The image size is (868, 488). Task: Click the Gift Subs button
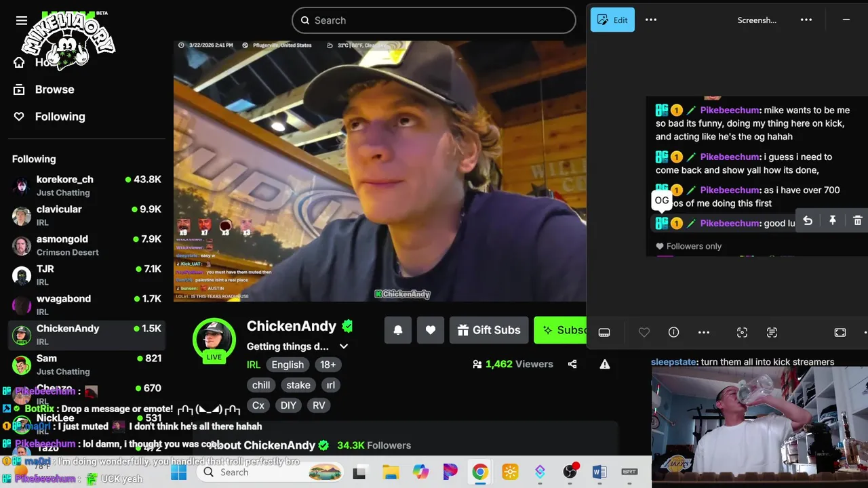point(489,330)
